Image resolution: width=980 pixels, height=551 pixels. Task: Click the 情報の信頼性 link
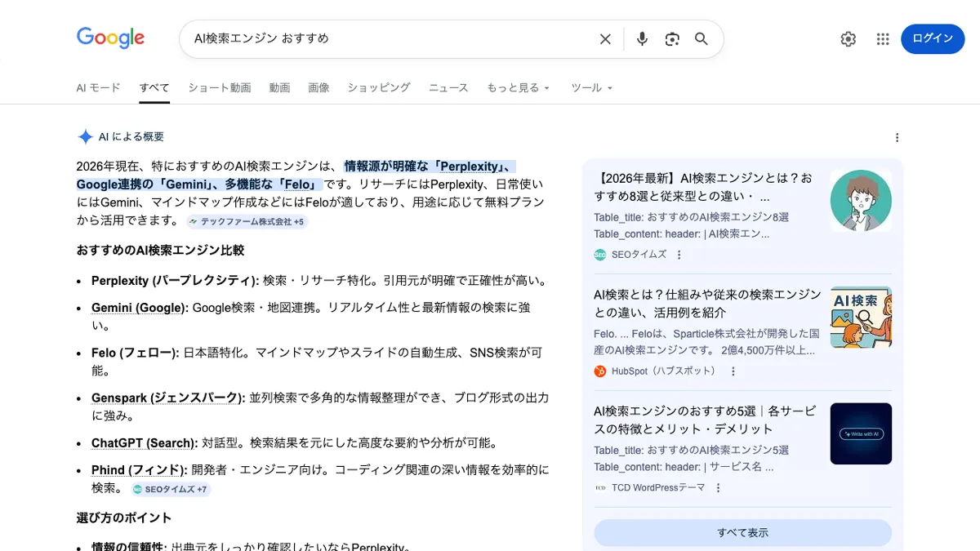point(129,546)
